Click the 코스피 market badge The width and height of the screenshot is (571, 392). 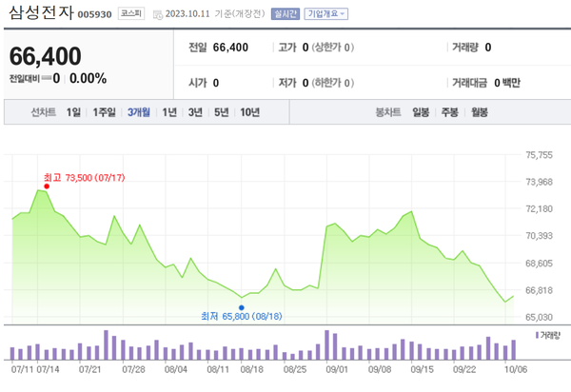tap(132, 14)
